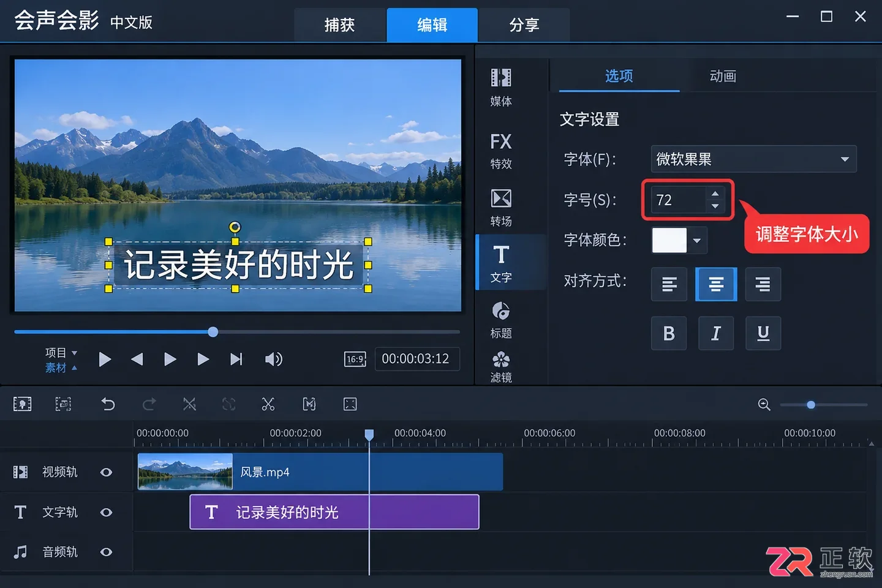Viewport: 882px width, 588px height.
Task: Switch to the 捕获 capture tab
Action: [340, 25]
